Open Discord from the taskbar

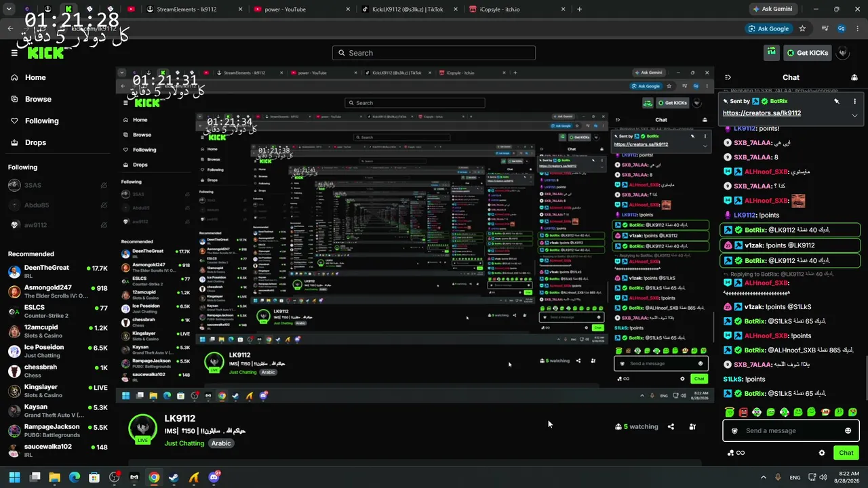(214, 477)
